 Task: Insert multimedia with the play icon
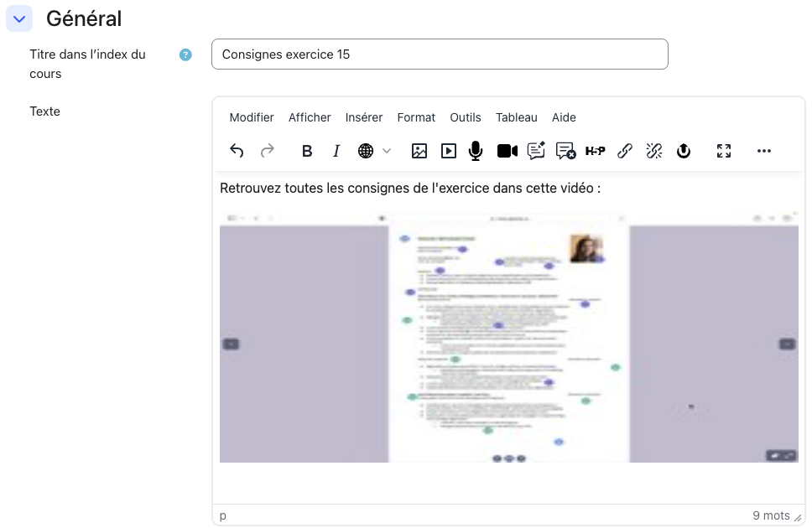pos(449,151)
